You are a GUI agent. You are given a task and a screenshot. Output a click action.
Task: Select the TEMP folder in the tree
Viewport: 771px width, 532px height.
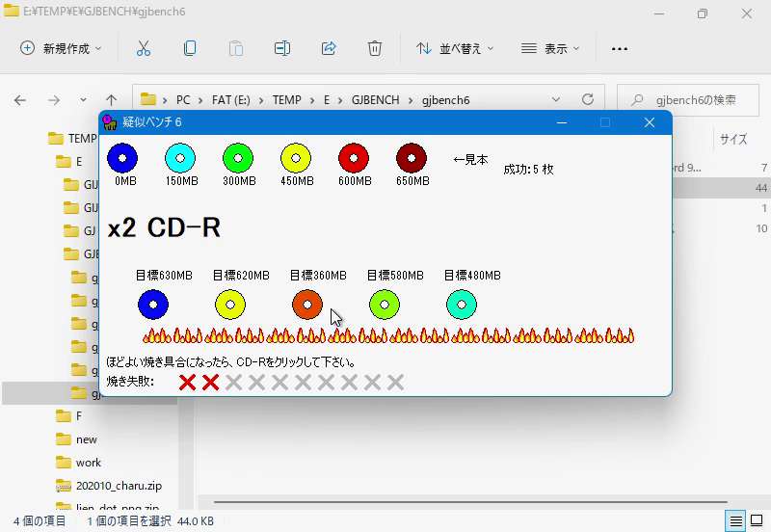pos(73,139)
